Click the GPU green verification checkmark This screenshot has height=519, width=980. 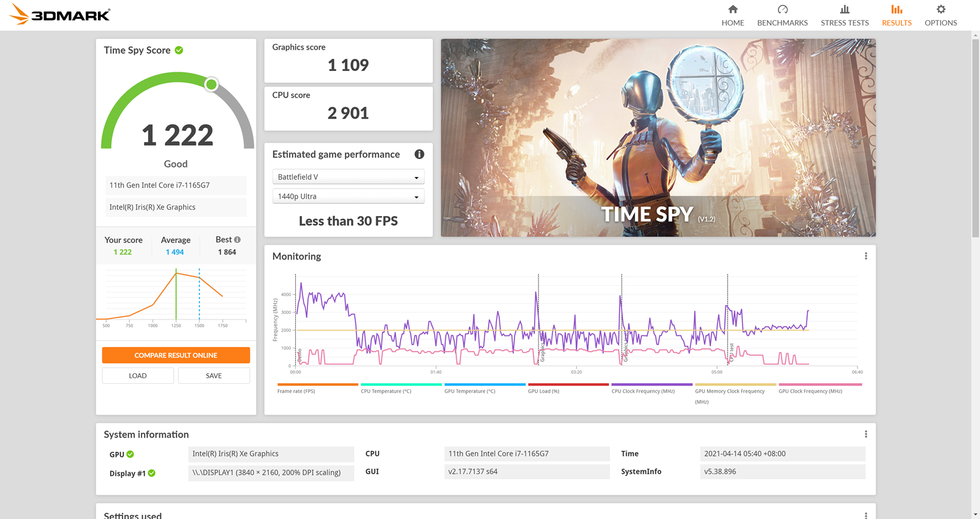130,454
